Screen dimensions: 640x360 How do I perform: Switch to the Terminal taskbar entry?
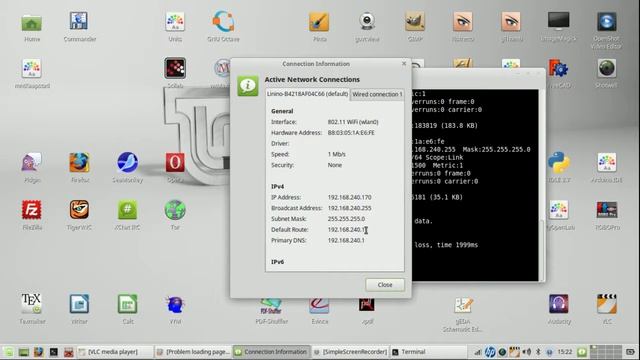429,352
